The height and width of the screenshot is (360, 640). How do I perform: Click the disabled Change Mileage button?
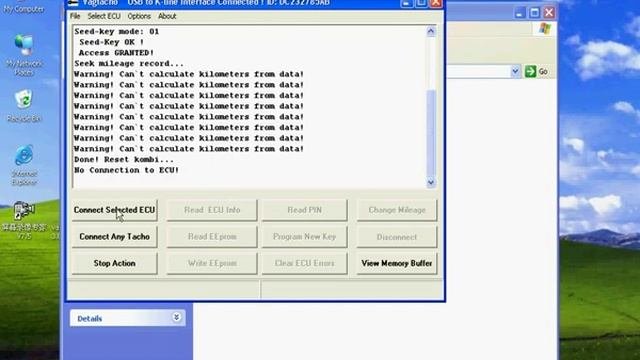tap(396, 210)
